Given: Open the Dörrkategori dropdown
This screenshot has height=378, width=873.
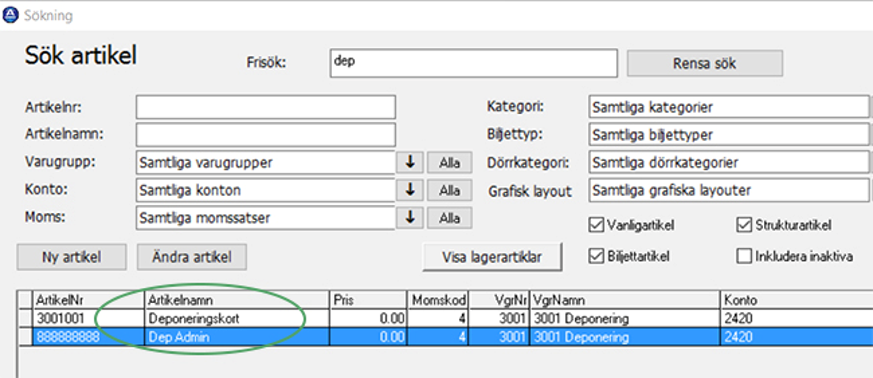Looking at the screenshot, I should [x=729, y=162].
